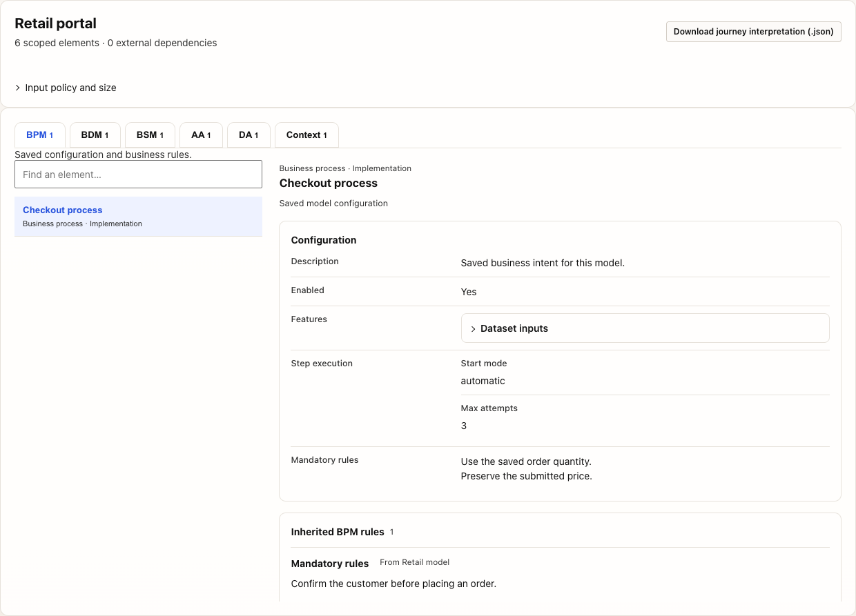Click the Inherited BPM rules heading

[x=338, y=532]
